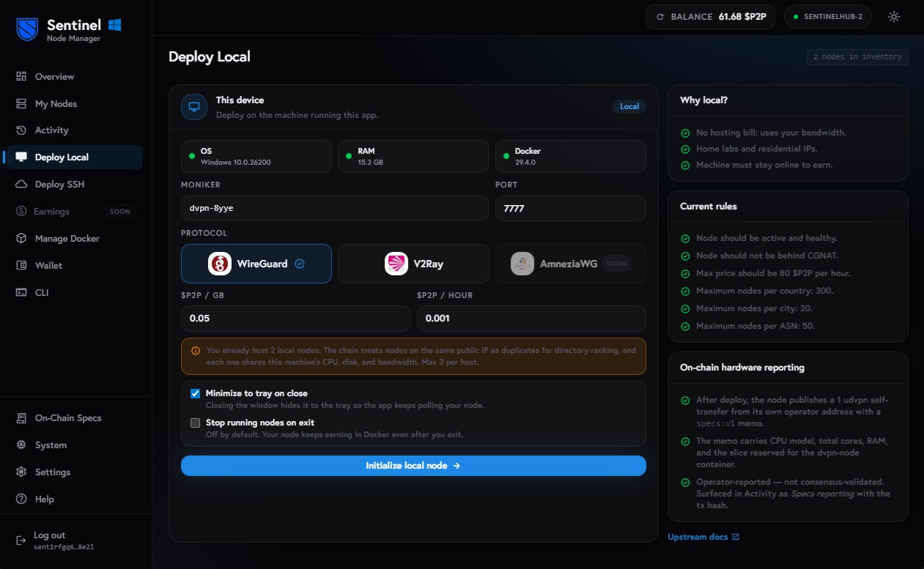
Task: Click the Help question mark icon
Action: tap(21, 499)
